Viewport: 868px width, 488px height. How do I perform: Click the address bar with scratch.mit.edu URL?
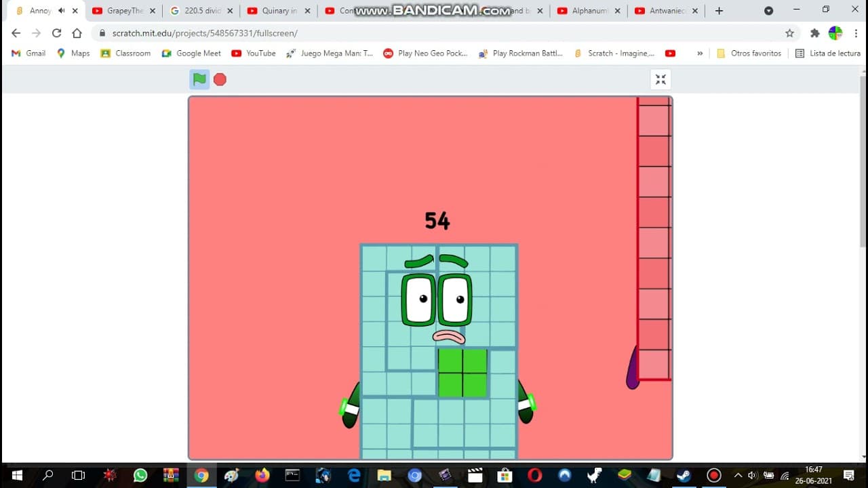click(x=434, y=33)
